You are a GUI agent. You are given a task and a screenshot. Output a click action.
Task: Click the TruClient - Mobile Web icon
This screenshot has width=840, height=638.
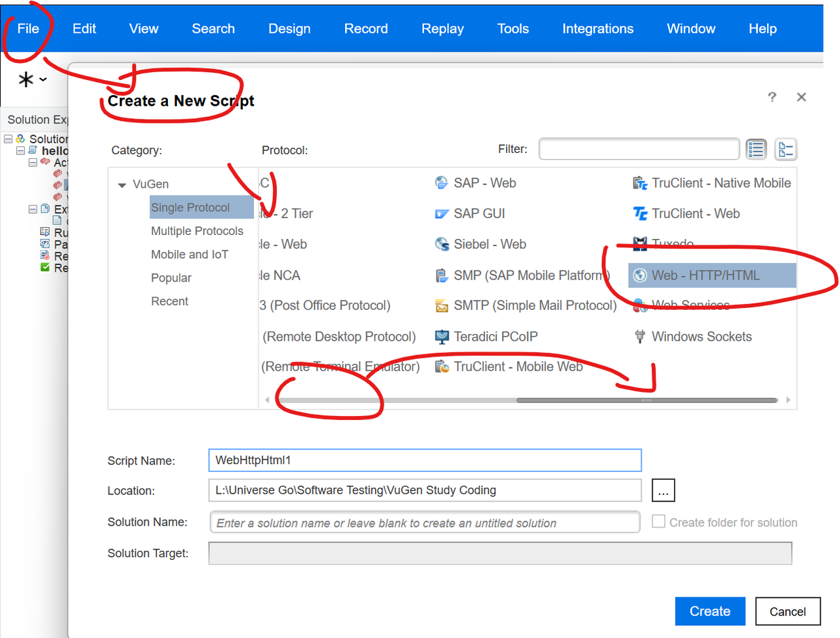[442, 367]
